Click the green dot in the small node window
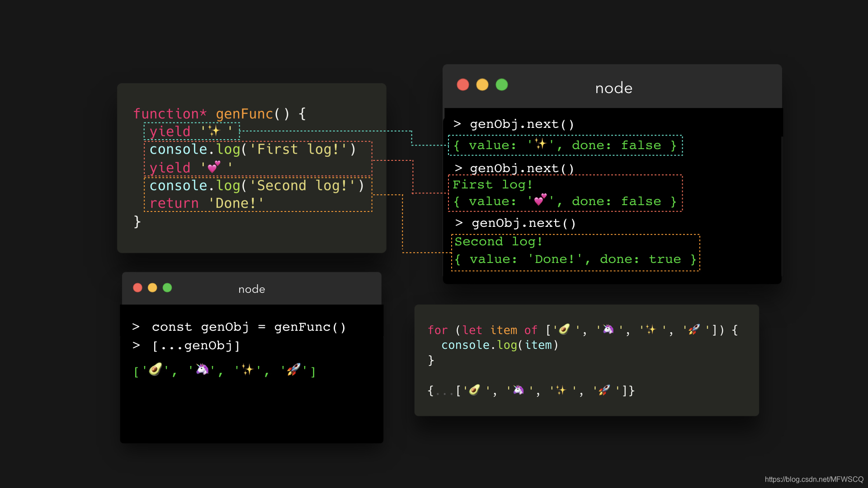Viewport: 868px width, 488px height. pyautogui.click(x=167, y=288)
